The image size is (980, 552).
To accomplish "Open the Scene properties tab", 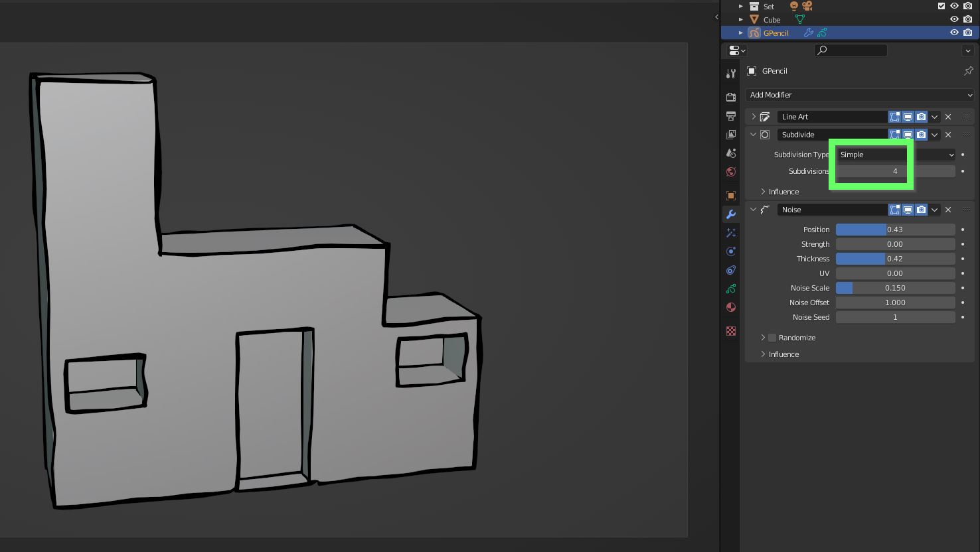I will tap(730, 153).
